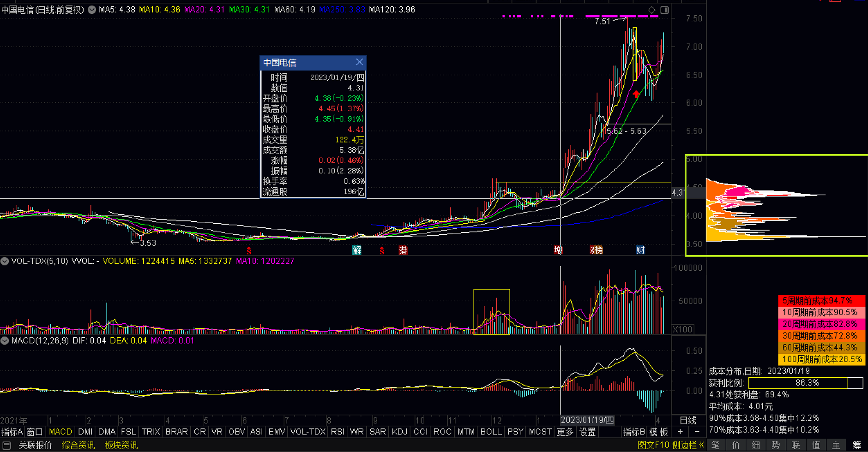Choose the KDJ indicator tab

point(399,432)
